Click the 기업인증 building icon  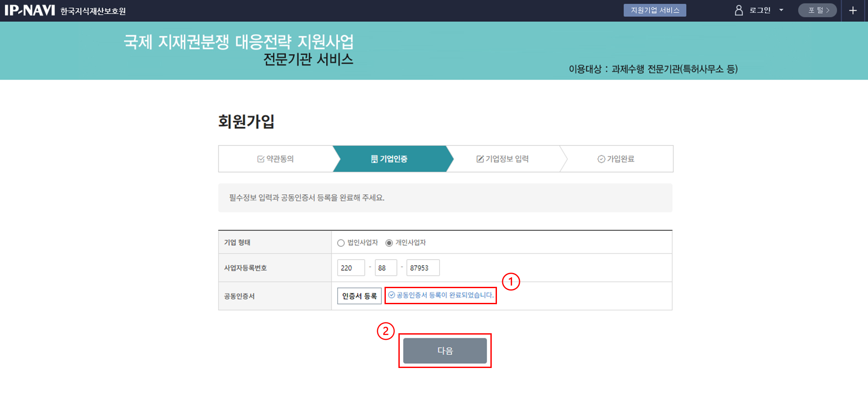(374, 159)
